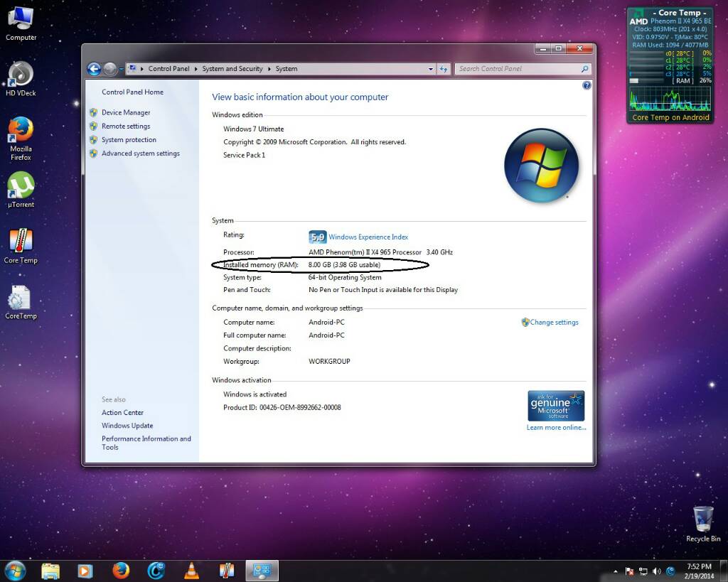The height and width of the screenshot is (582, 728).
Task: Click the Android-PC value beside Full computer name
Action: [326, 335]
